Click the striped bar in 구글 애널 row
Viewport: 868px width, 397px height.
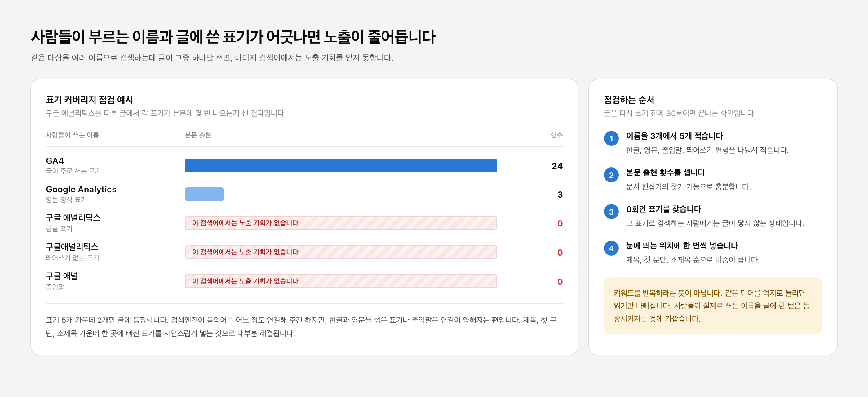(x=341, y=281)
